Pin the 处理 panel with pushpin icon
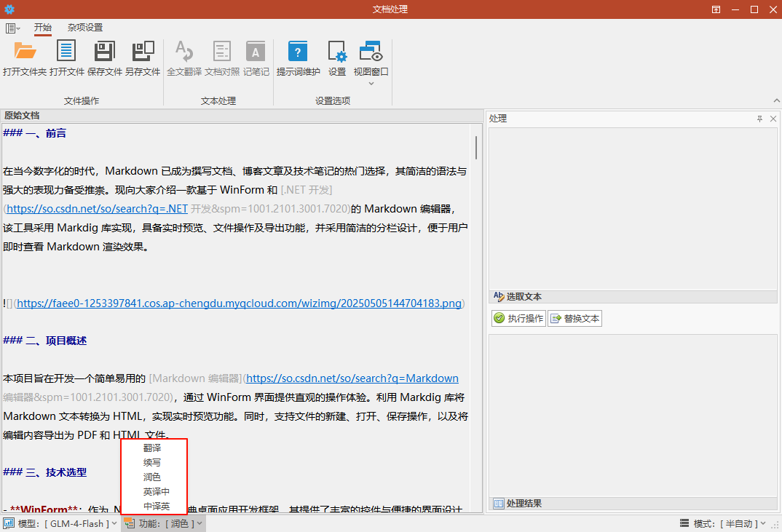This screenshot has height=532, width=782. [759, 119]
